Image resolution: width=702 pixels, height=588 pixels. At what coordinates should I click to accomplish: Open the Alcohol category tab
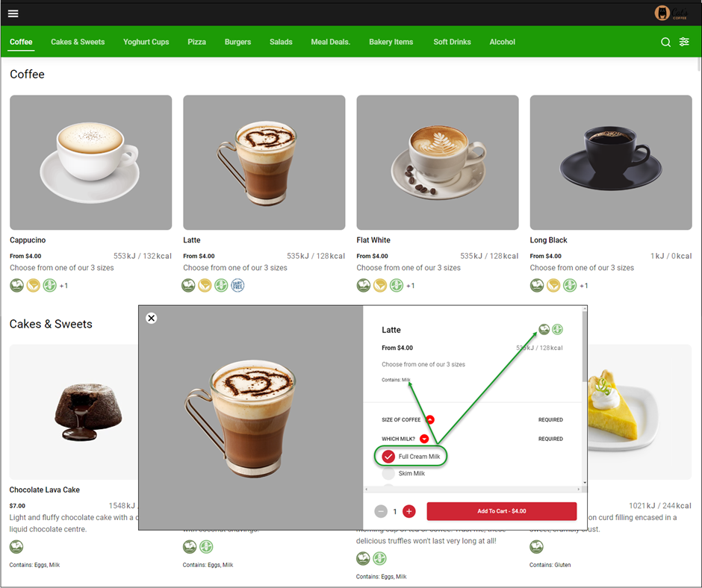tap(503, 42)
